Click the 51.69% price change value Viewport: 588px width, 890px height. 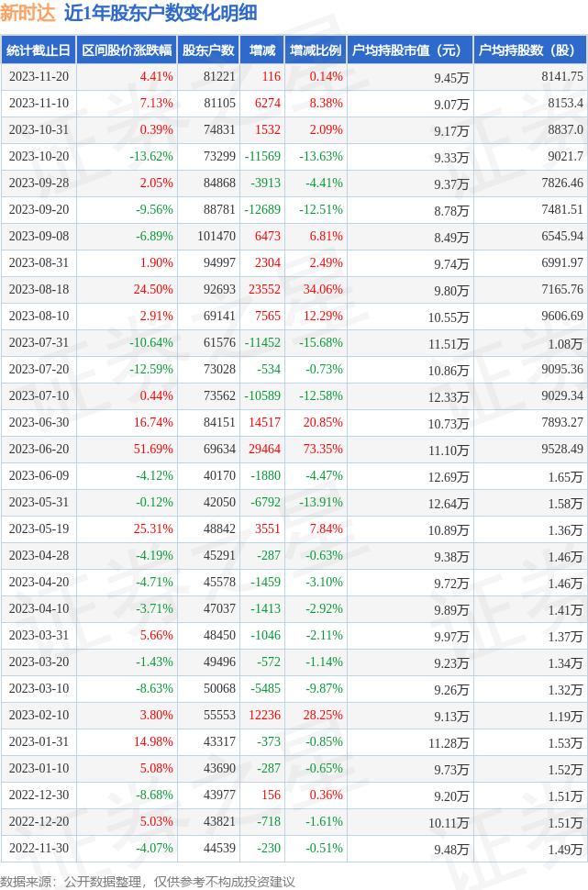click(x=153, y=449)
